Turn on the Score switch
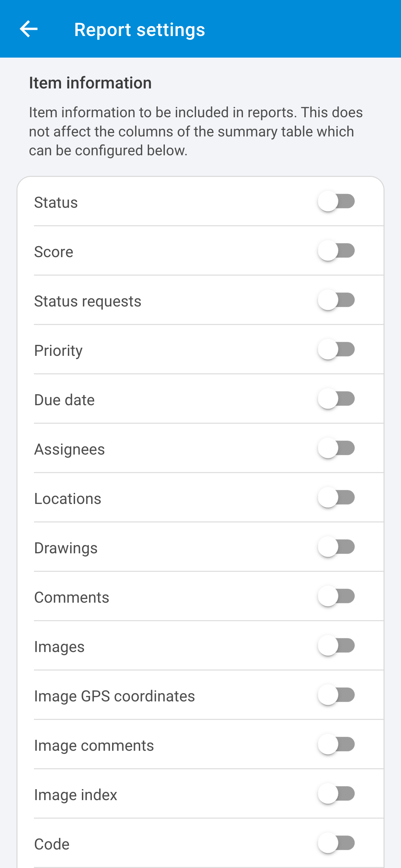The image size is (401, 868). coord(336,251)
